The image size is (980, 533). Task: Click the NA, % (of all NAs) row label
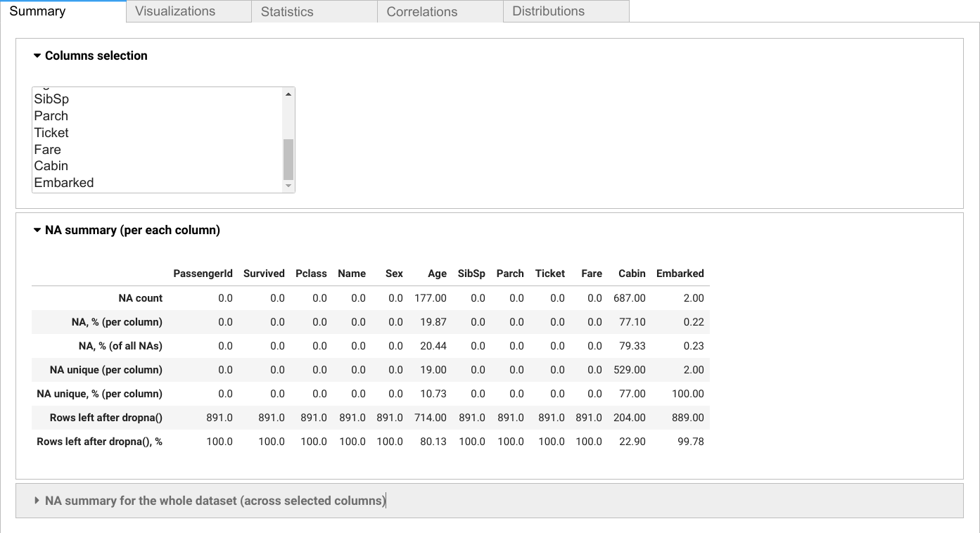click(120, 346)
